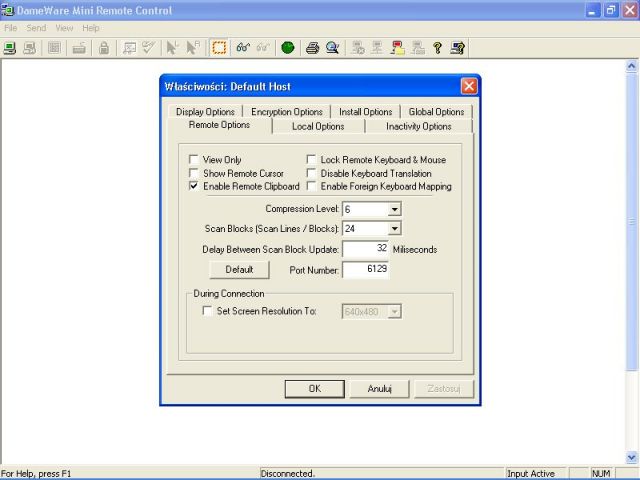640x480 pixels.
Task: Tick the View Only checkbox
Action: tap(193, 159)
